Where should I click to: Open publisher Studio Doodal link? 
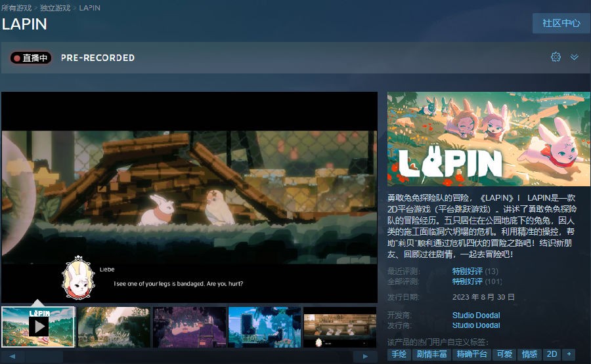click(x=476, y=325)
